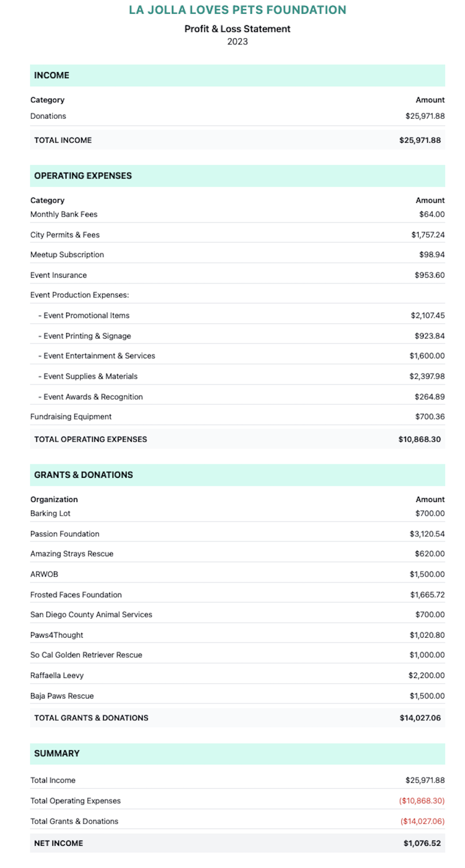The height and width of the screenshot is (868, 465).
Task: Click the Frosted Faces Foundation entry
Action: tap(76, 595)
